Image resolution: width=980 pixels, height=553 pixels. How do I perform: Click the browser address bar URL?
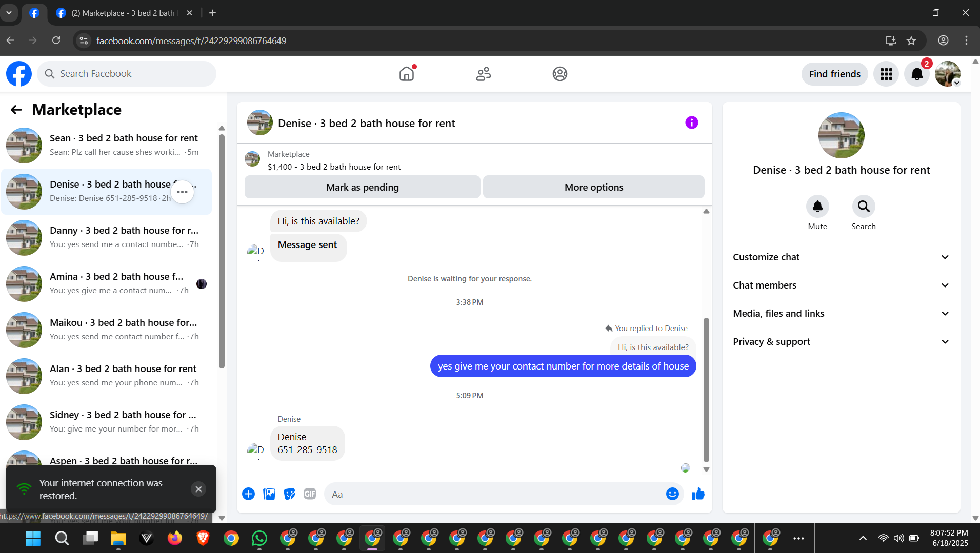pyautogui.click(x=191, y=40)
